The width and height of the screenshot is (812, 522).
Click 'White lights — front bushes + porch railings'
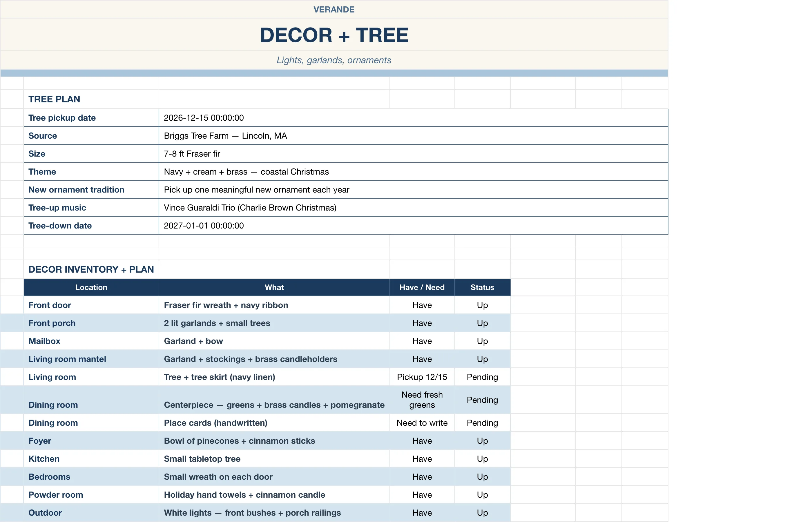click(274, 512)
